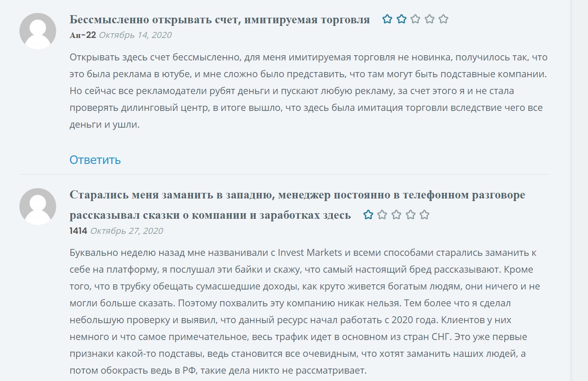
Task: Click 'Invest Markets' text in second review
Action: point(310,253)
